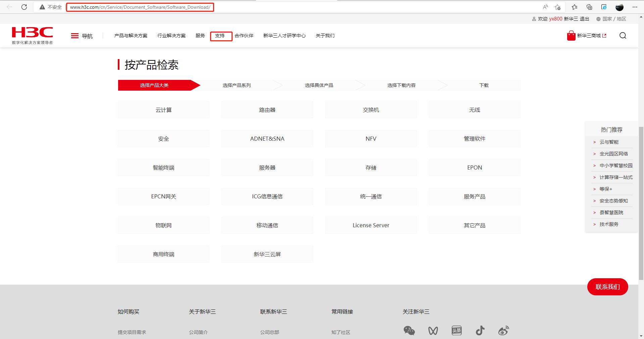This screenshot has width=644, height=339.
Task: Choose the 云计算 product category
Action: 163,110
